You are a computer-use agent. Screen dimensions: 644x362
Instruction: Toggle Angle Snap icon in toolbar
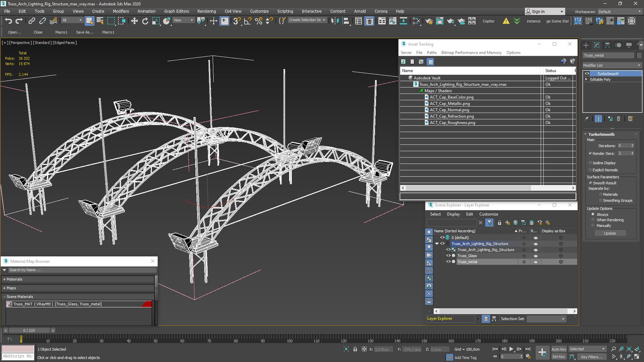coord(248,21)
